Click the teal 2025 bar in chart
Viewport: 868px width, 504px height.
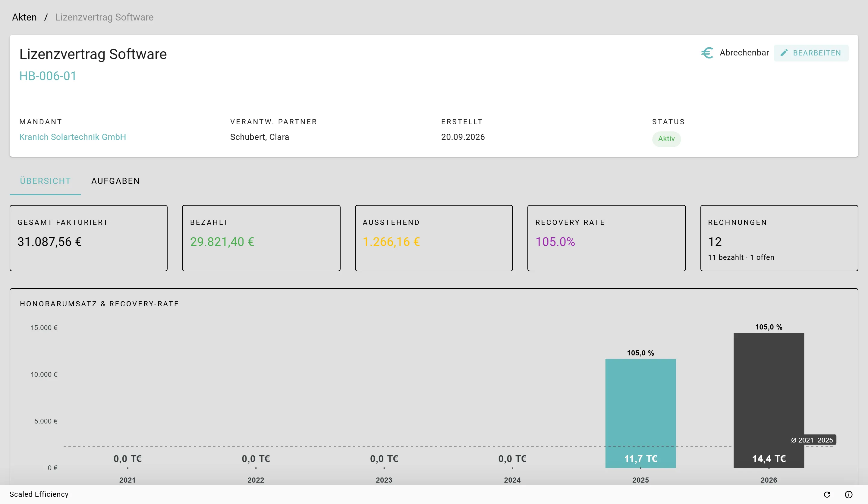pyautogui.click(x=640, y=413)
